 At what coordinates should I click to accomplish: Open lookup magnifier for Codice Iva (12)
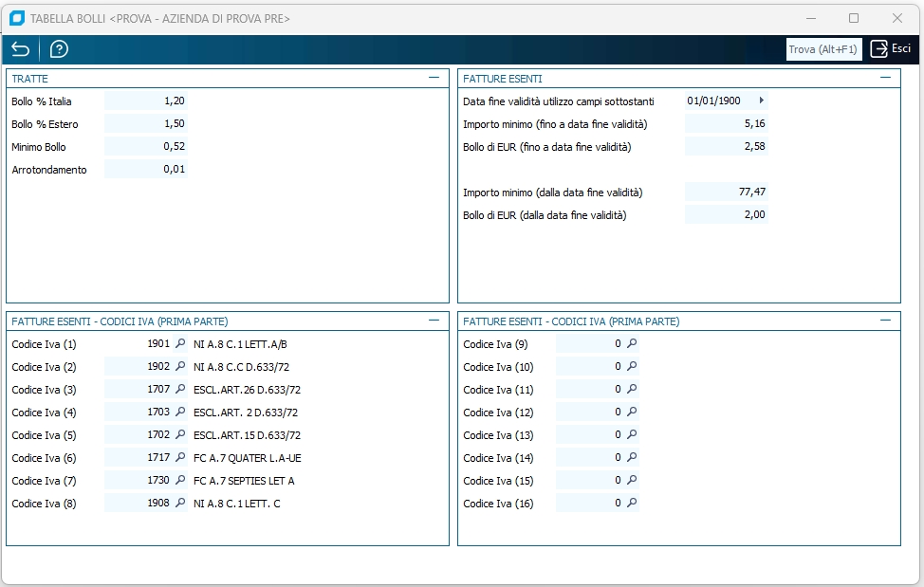click(632, 413)
